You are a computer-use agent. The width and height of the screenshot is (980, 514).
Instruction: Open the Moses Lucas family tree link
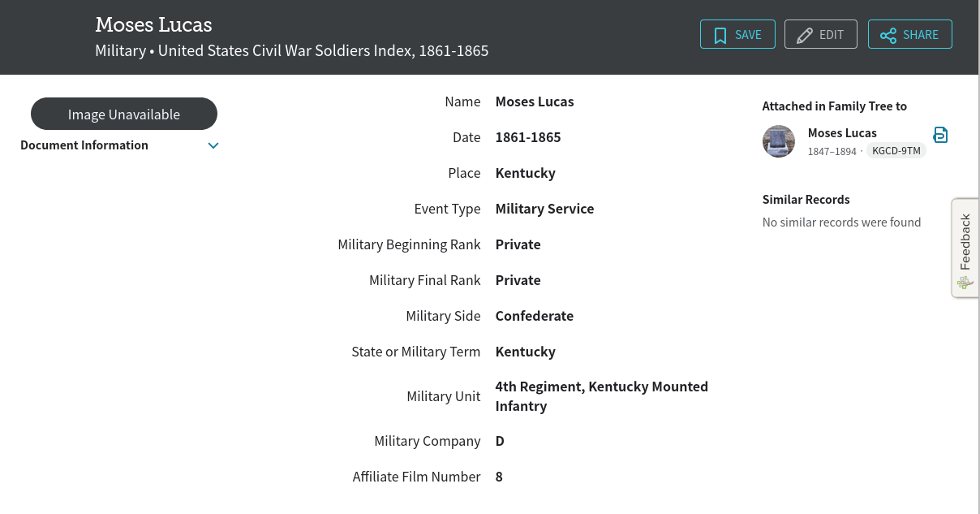click(x=842, y=133)
